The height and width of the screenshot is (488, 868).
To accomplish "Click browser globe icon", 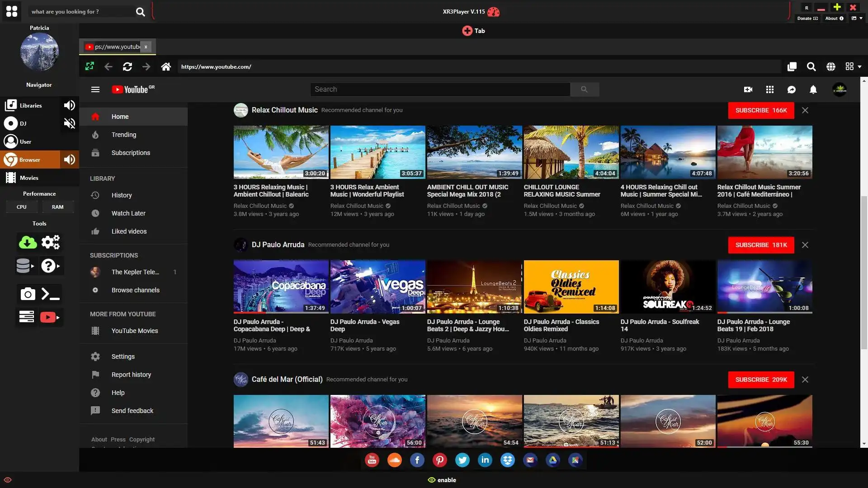I will tap(831, 67).
